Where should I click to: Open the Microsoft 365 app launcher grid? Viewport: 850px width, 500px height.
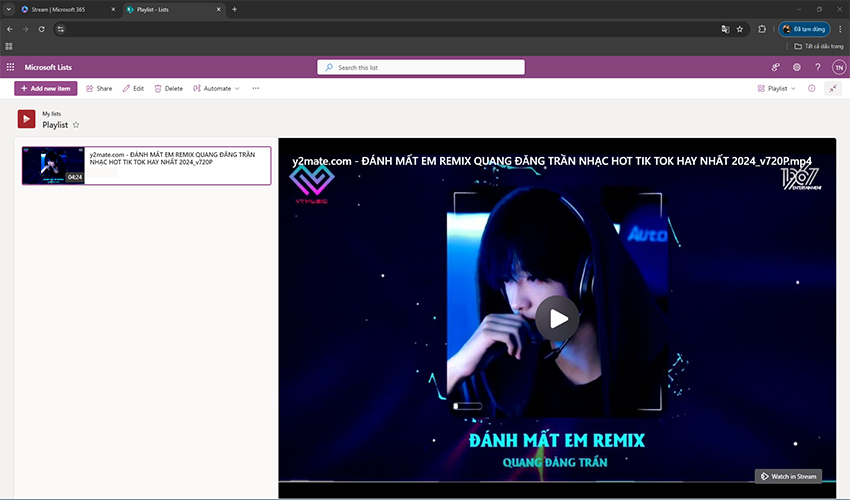(x=10, y=67)
